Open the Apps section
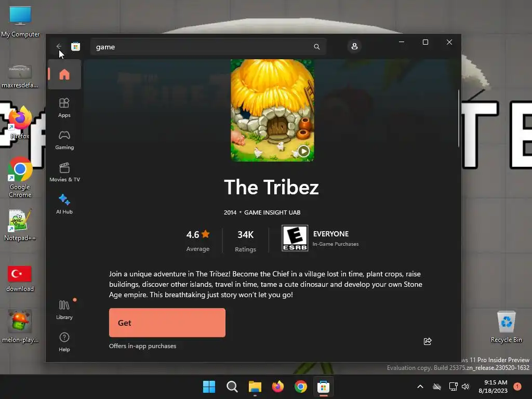This screenshot has height=399, width=532. 64,108
